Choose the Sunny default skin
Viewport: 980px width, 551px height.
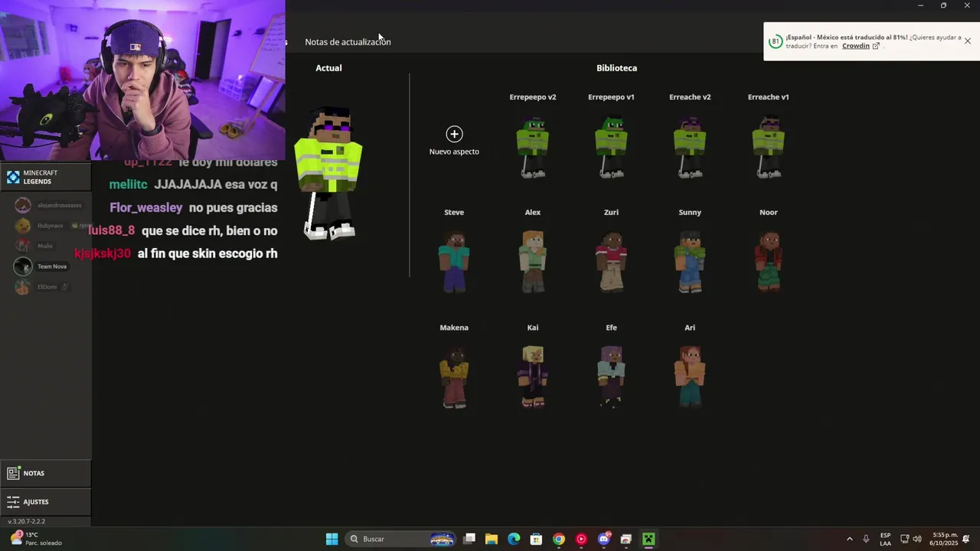pyautogui.click(x=690, y=262)
